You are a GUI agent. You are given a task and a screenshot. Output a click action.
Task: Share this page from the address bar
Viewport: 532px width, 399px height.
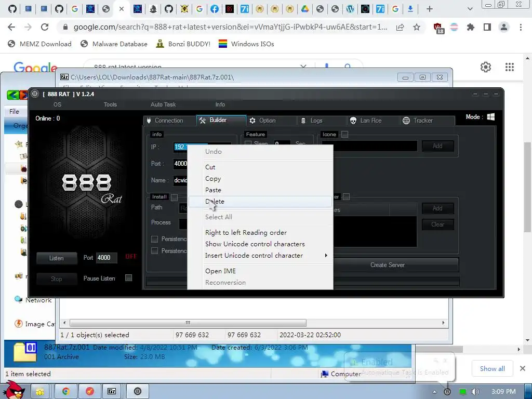400,27
